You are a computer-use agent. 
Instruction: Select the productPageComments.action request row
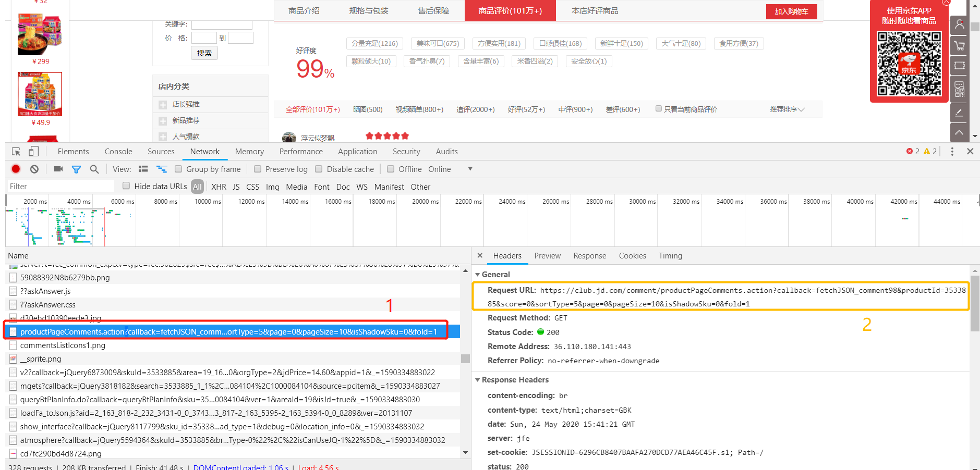(233, 331)
